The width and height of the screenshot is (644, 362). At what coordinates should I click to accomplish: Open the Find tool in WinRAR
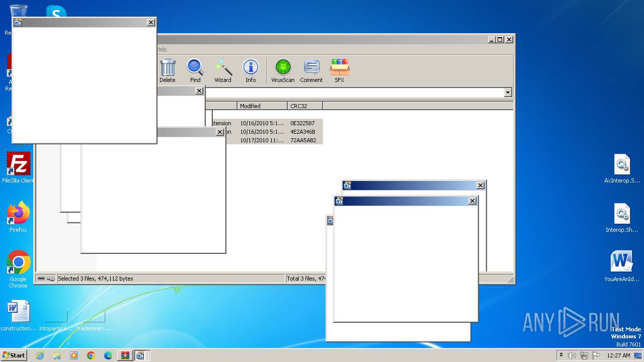(195, 70)
